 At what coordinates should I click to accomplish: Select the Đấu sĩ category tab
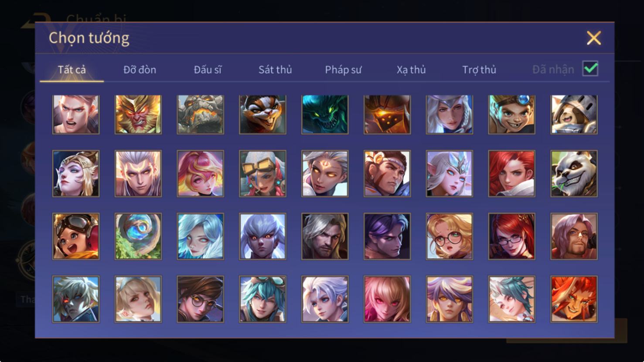[208, 70]
